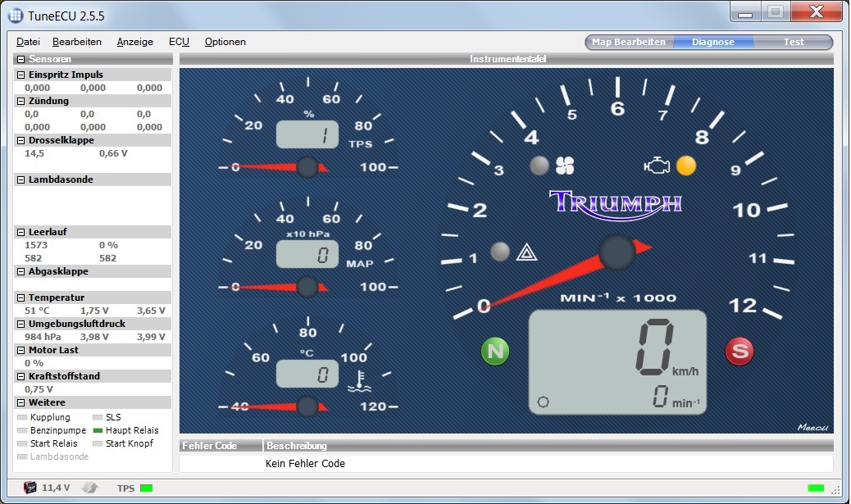Click the green neutral N indicator

coord(495,352)
